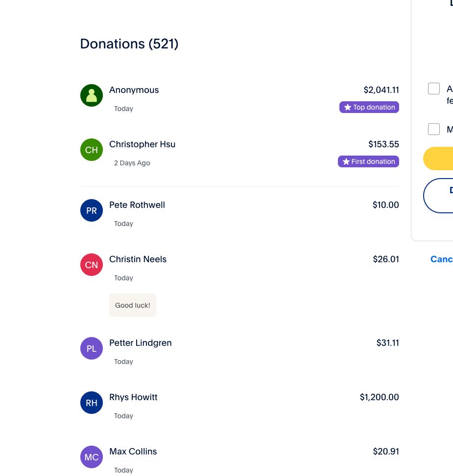Viewport: 453px width, 476px height.
Task: Click Today under Pete Rothwell
Action: [x=123, y=224]
